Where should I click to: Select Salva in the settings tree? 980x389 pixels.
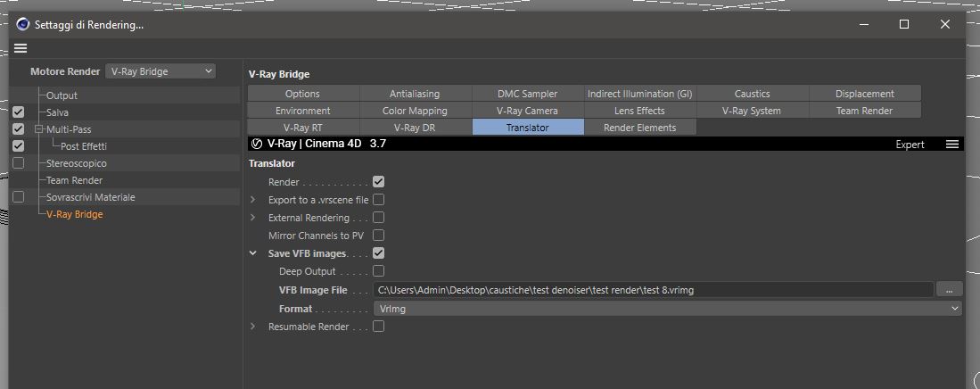tap(57, 112)
